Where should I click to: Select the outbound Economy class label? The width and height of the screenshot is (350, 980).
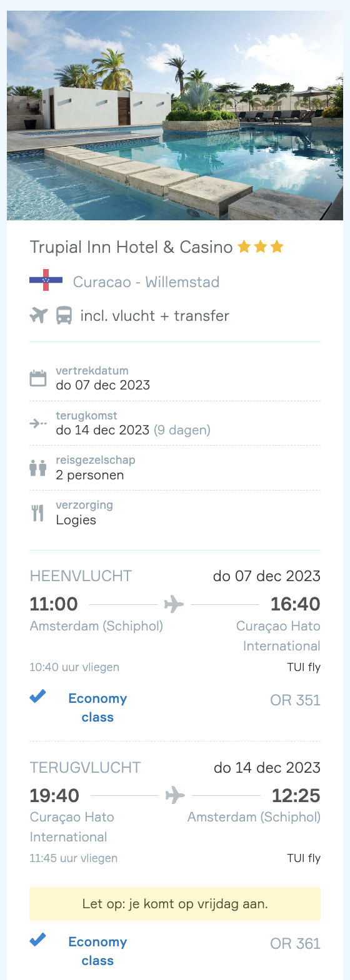tap(97, 708)
